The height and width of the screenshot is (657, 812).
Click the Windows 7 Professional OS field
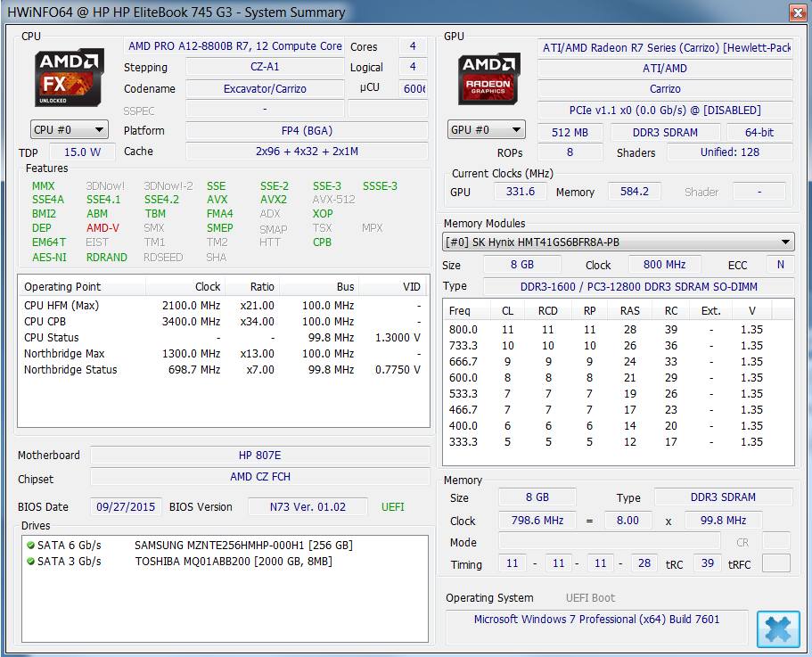[596, 627]
